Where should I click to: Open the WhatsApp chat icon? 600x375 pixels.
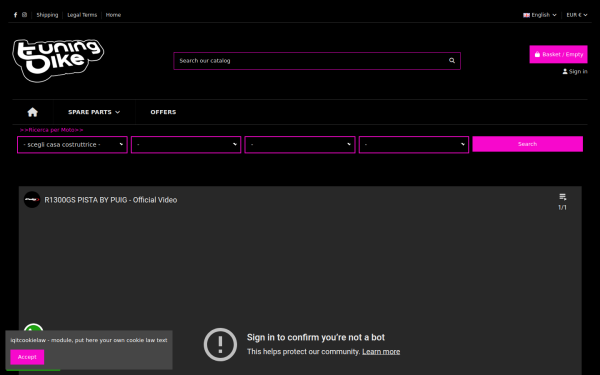[33, 328]
